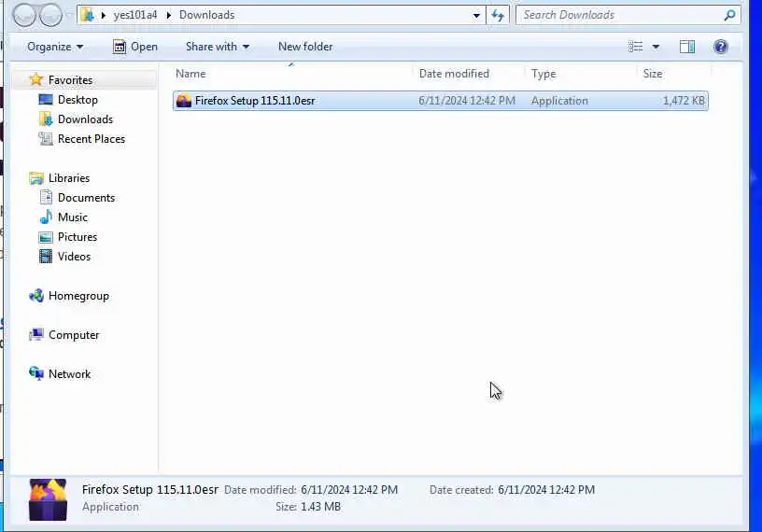Viewport: 762px width, 532px height.
Task: Click the Homegroup spheres icon
Action: point(36,295)
